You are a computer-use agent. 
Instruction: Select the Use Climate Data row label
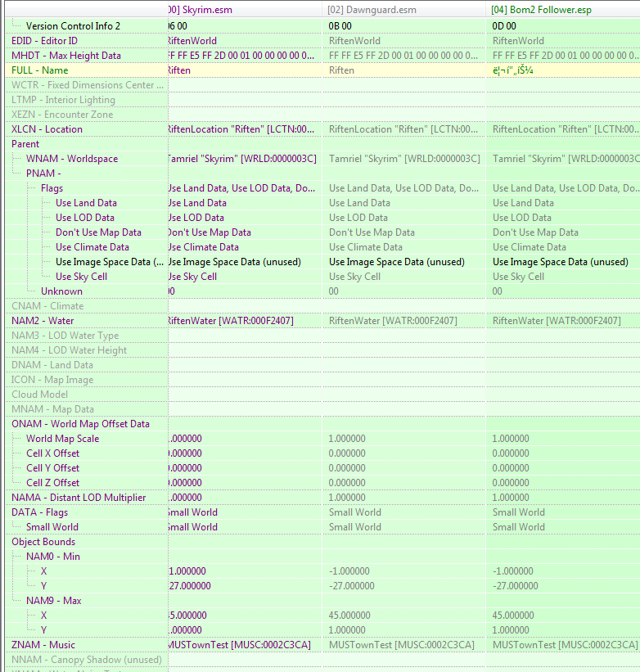(92, 247)
